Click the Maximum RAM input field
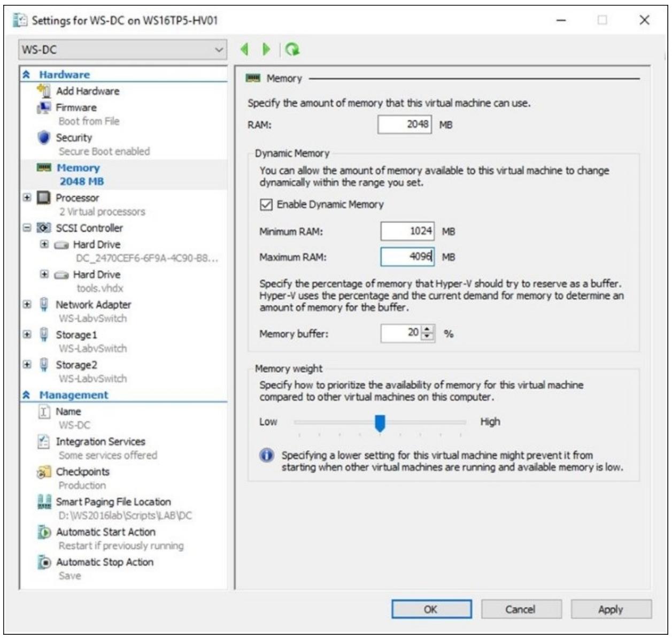The height and width of the screenshot is (638, 672). (407, 257)
